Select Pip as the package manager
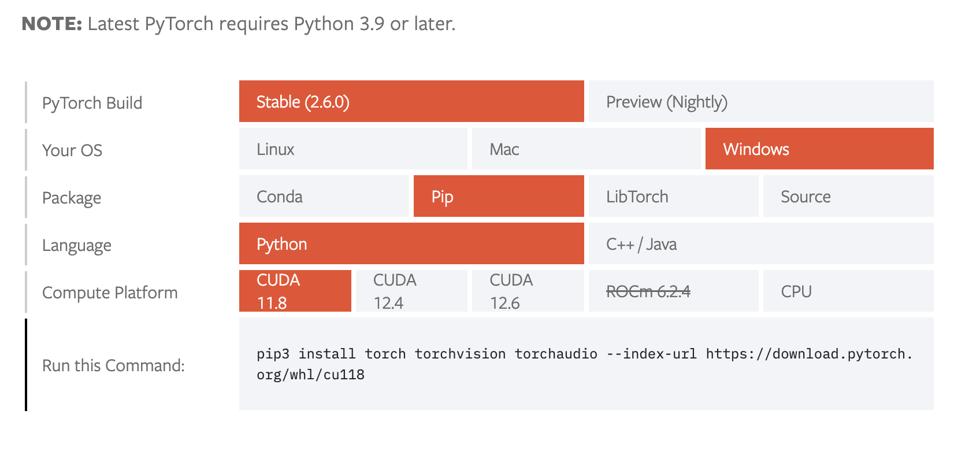 (498, 197)
